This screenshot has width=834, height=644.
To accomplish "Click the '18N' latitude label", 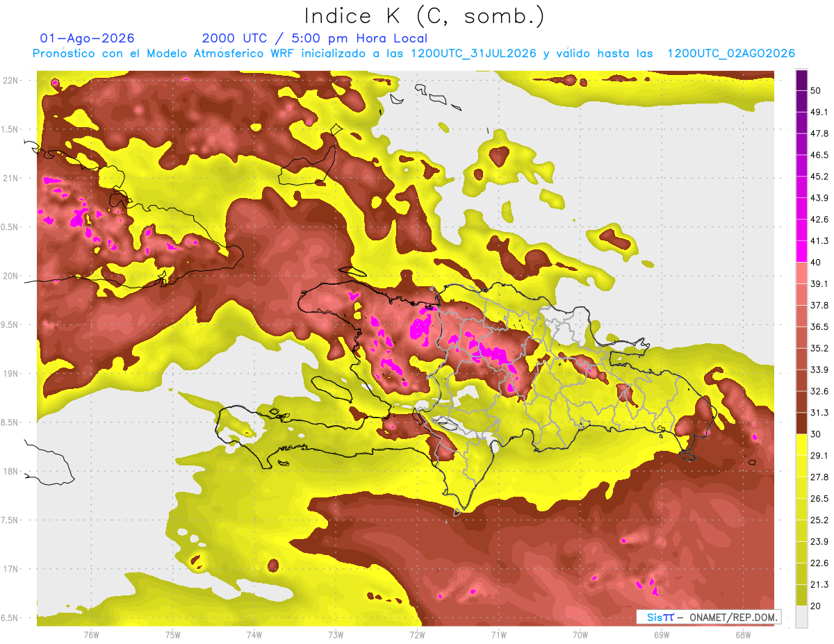I will click(x=12, y=471).
